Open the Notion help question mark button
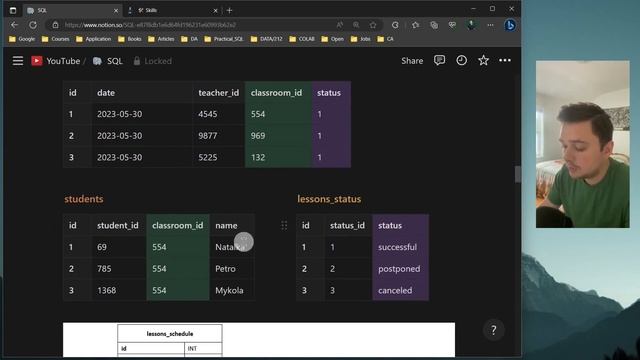The width and height of the screenshot is (640, 360). [493, 330]
